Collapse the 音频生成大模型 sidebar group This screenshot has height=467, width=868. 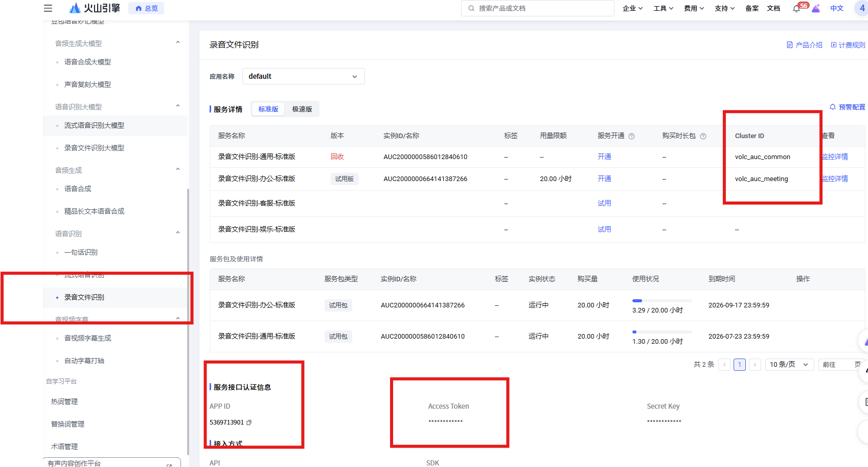[x=178, y=43]
